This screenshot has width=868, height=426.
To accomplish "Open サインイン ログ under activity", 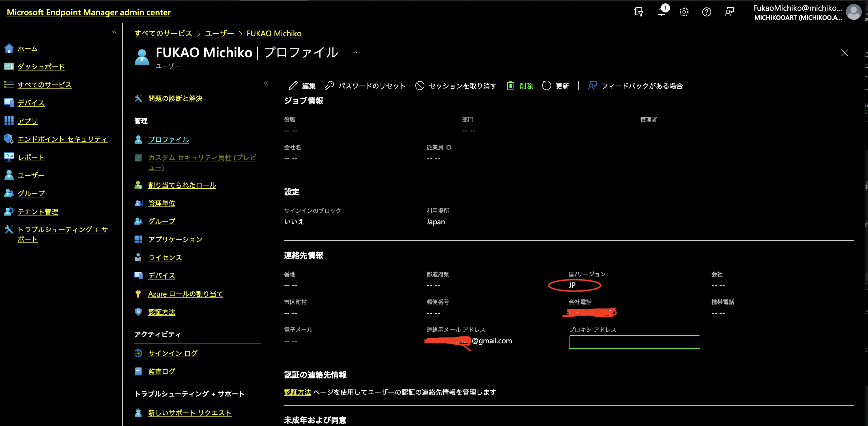I will coord(173,353).
